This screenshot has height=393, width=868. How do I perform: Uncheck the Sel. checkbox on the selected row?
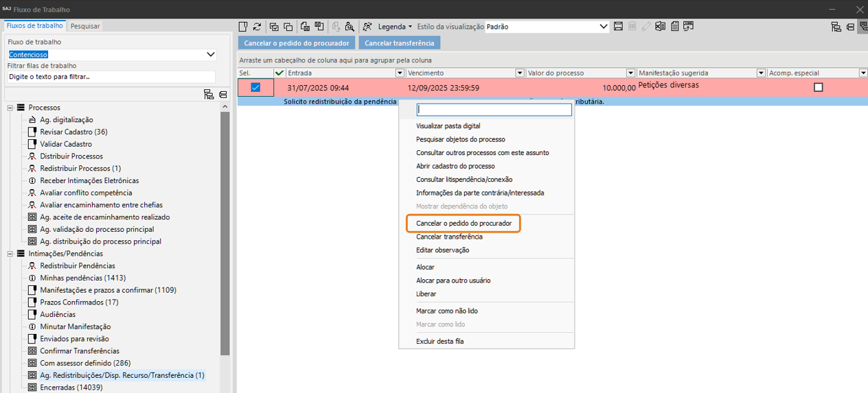tap(255, 87)
